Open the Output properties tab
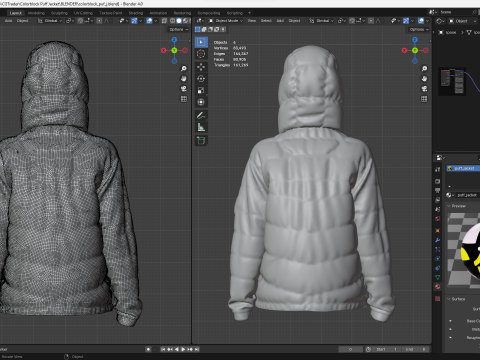The image size is (480, 360). click(x=438, y=191)
